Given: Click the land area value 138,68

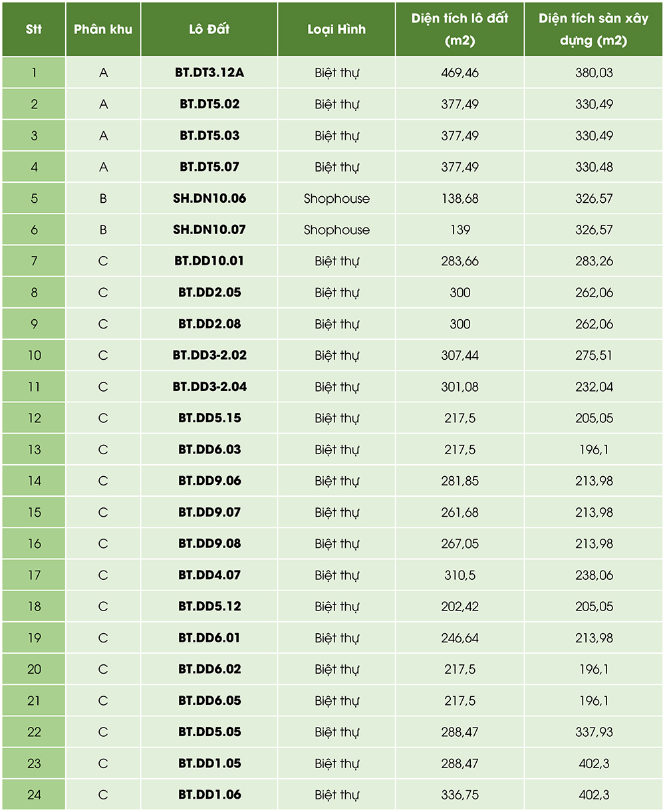Looking at the screenshot, I should pyautogui.click(x=460, y=198).
